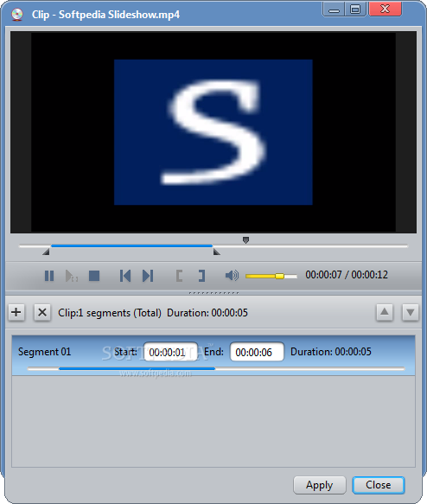Move segment up in list

[385, 312]
